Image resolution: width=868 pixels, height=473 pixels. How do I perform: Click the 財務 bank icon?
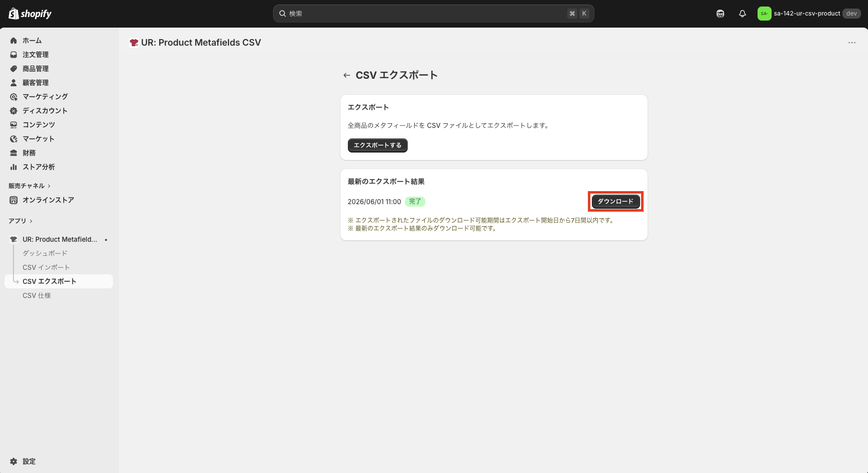coord(14,153)
